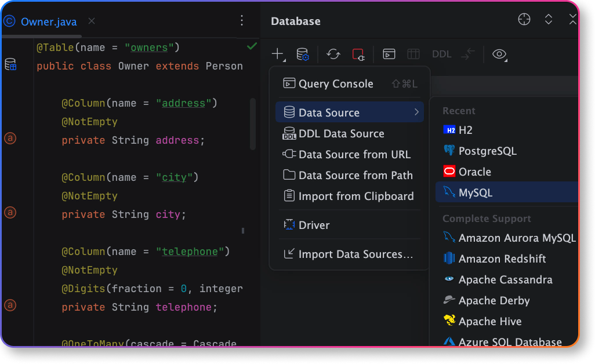Choose Amazon Redshift data source
Image resolution: width=595 pixels, height=364 pixels.
click(507, 259)
